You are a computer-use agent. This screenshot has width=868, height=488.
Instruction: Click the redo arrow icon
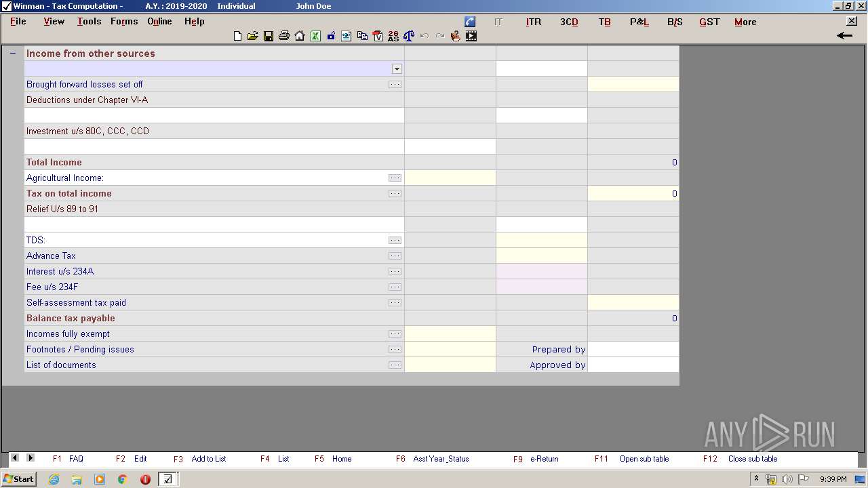(x=440, y=36)
